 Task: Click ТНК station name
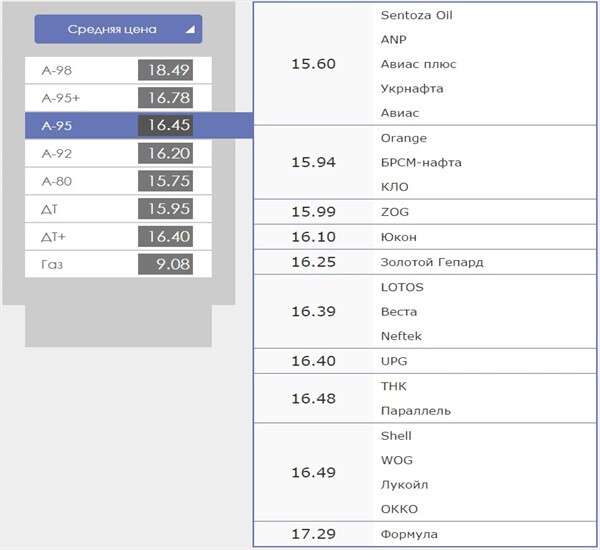tap(393, 386)
